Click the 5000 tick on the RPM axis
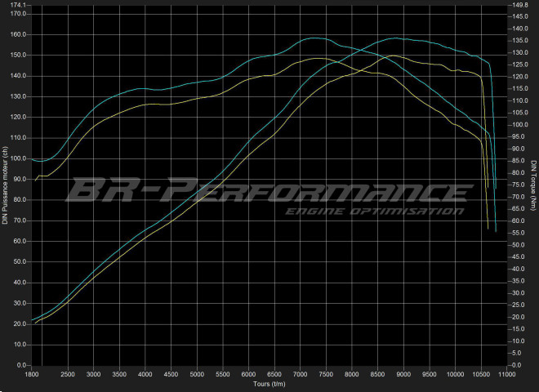This screenshot has width=539, height=392. tap(197, 376)
